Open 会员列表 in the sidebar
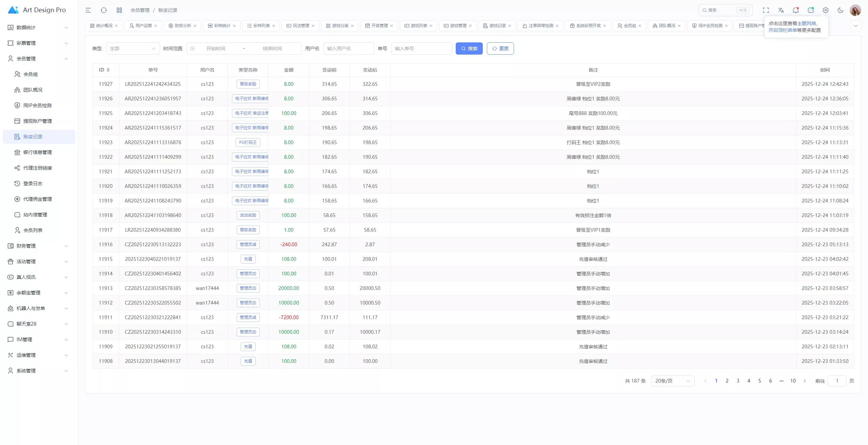The image size is (868, 445). coord(33,230)
